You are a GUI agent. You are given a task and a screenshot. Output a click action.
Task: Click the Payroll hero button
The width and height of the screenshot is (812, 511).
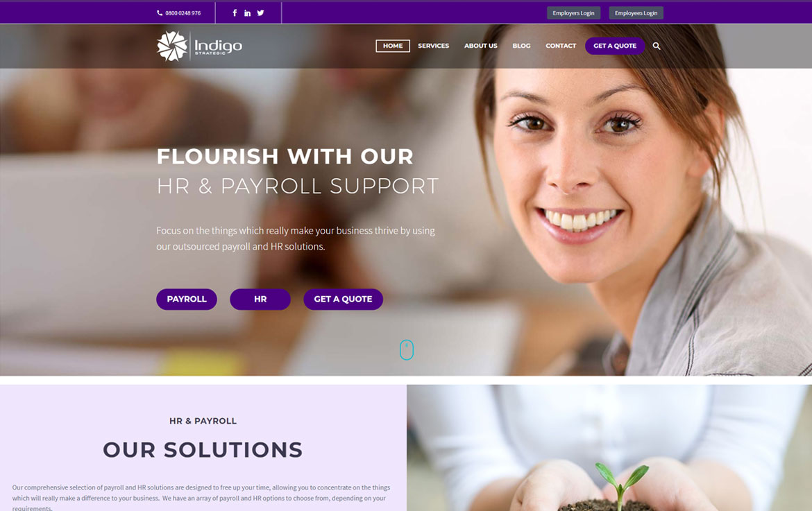(x=187, y=300)
